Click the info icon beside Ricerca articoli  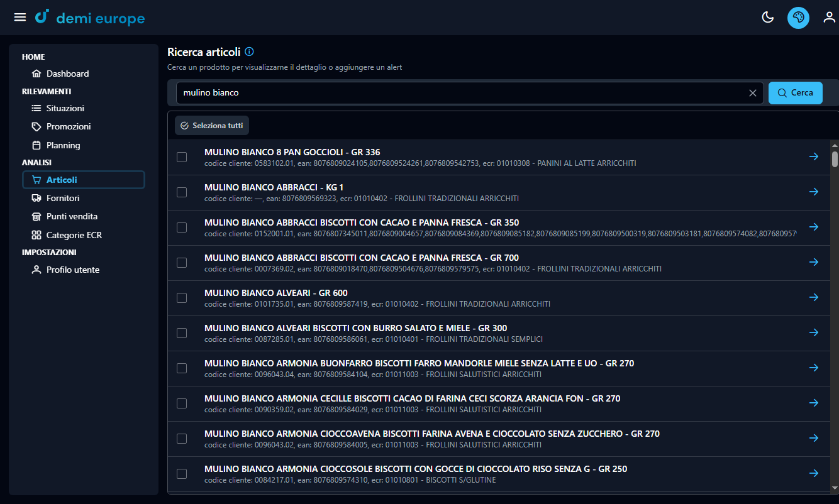(x=249, y=52)
